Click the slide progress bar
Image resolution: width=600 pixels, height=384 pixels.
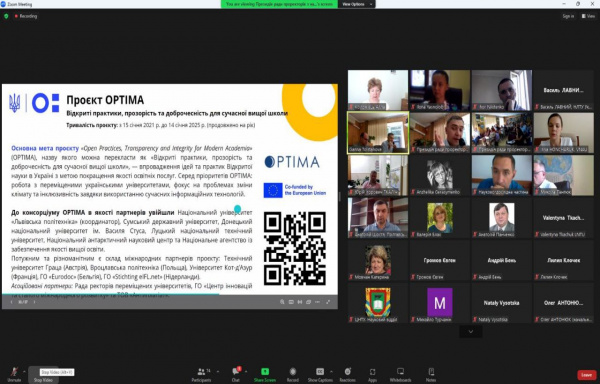pos(170,294)
